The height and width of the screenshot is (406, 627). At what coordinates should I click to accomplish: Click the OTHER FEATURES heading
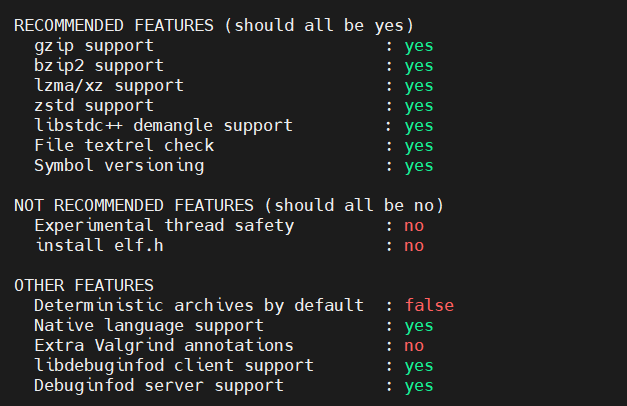click(84, 285)
